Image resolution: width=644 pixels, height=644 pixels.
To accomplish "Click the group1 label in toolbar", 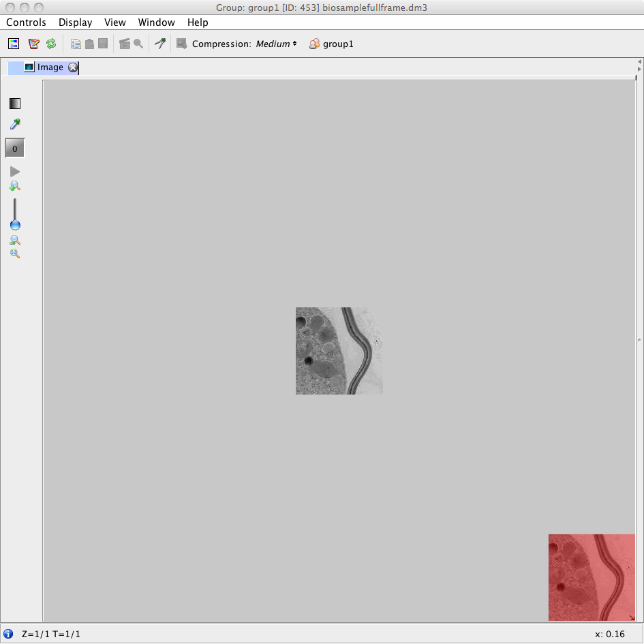I will (338, 44).
